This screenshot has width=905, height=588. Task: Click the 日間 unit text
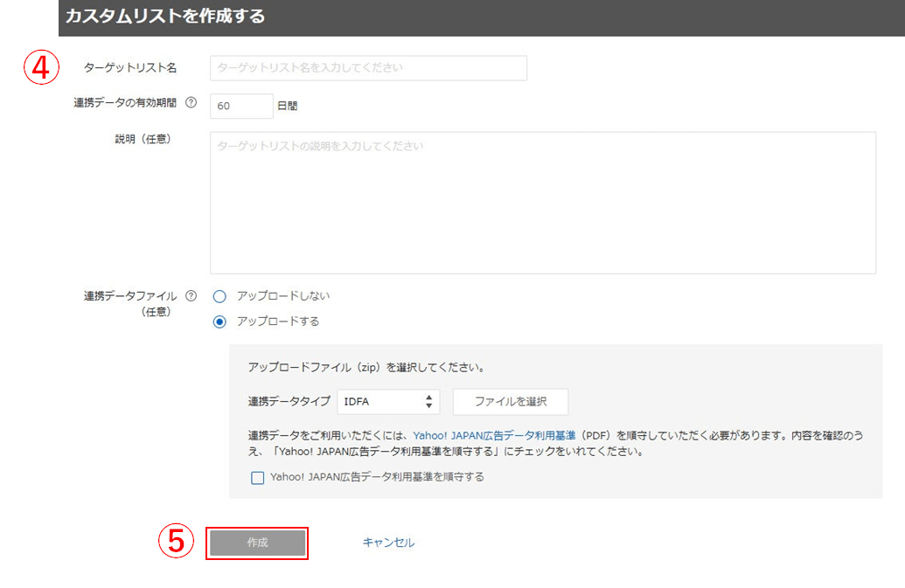(x=287, y=106)
